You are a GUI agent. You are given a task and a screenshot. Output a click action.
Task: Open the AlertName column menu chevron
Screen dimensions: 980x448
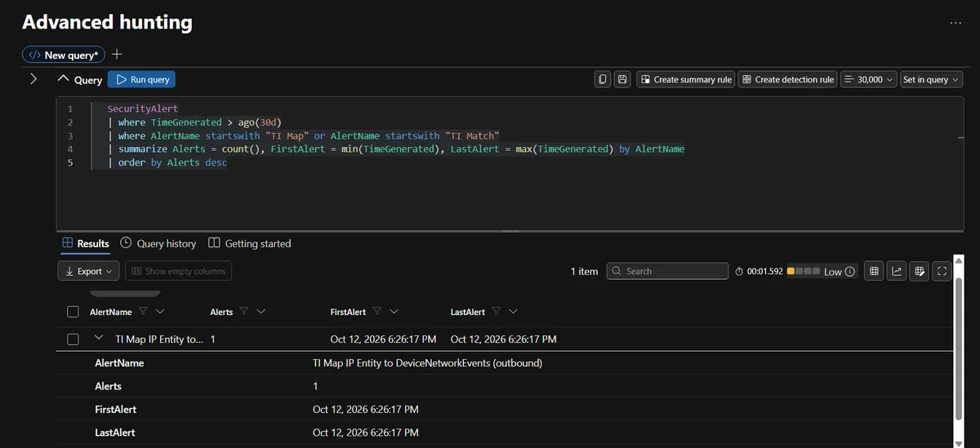tap(160, 311)
